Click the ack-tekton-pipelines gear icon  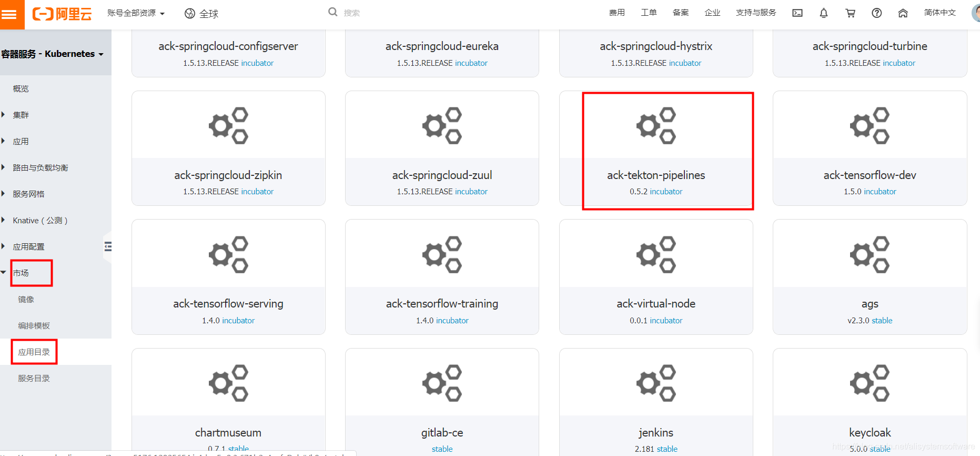click(656, 125)
